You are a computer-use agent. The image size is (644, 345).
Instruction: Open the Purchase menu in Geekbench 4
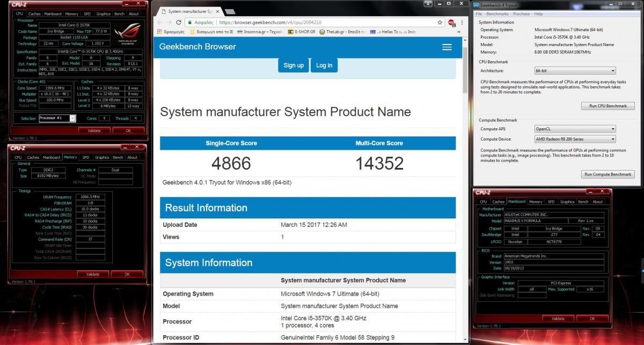(521, 14)
